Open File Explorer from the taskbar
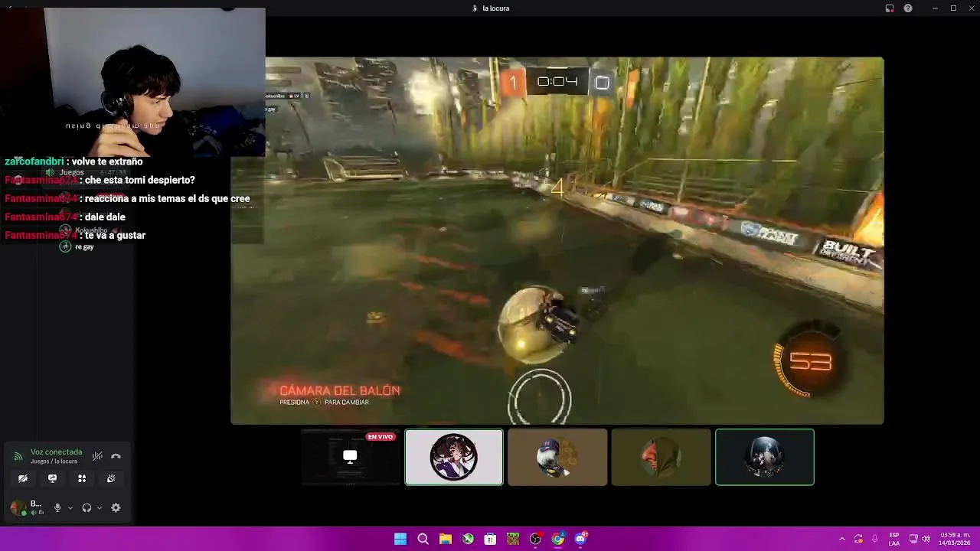The width and height of the screenshot is (980, 551). (x=446, y=539)
